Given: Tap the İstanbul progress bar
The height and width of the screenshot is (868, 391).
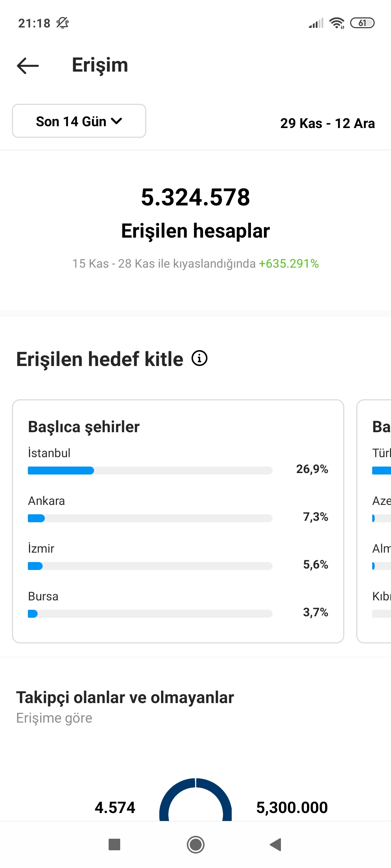Looking at the screenshot, I should coord(150,471).
